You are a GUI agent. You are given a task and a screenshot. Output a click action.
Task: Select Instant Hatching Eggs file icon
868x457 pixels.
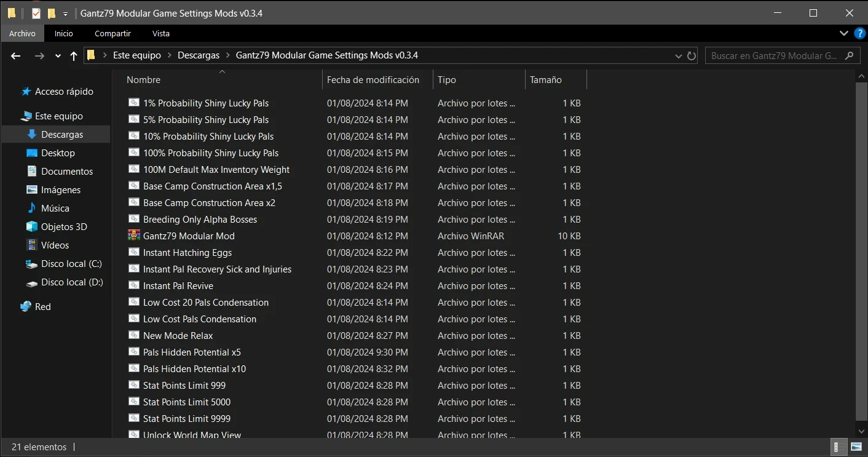(133, 252)
